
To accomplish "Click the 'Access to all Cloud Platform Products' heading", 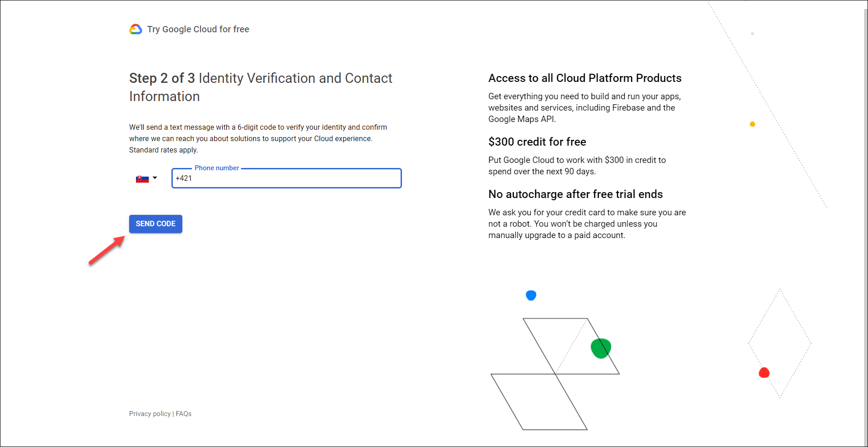I will pos(585,78).
